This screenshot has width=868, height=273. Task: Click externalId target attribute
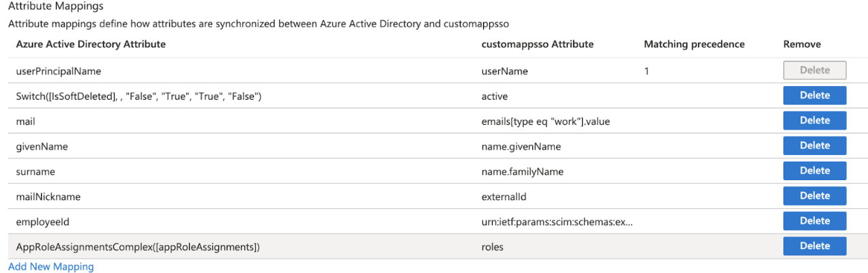504,197
